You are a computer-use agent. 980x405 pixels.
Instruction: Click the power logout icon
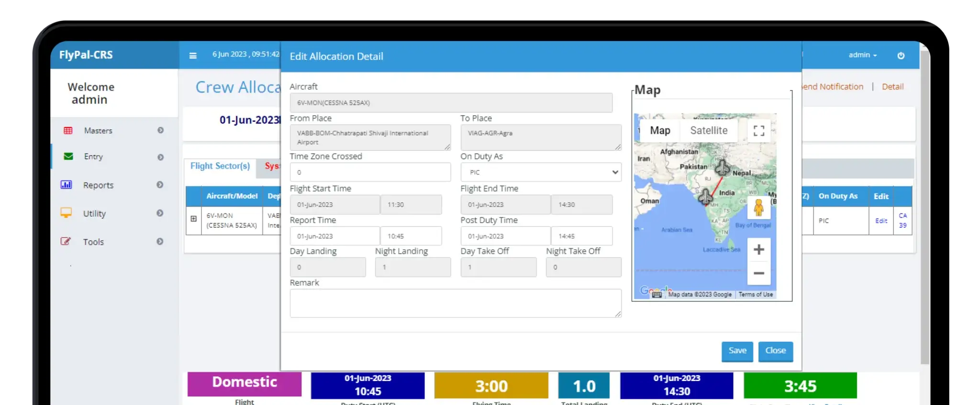901,56
